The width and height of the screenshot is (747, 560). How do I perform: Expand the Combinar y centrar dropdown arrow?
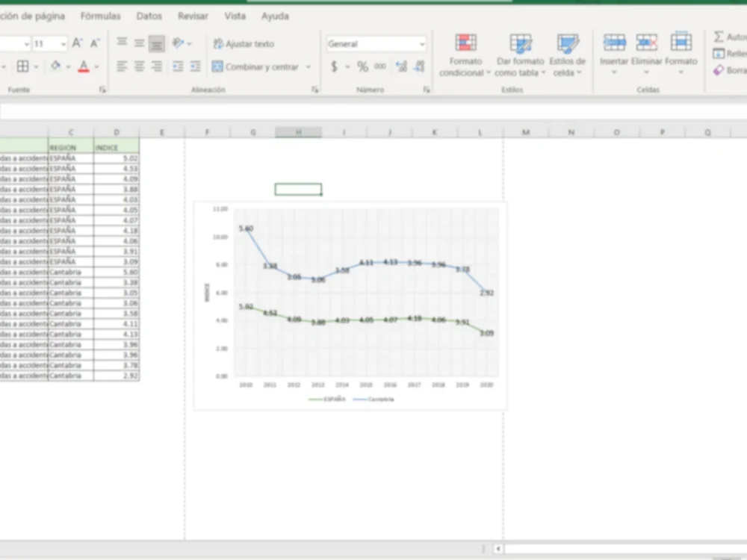[309, 66]
